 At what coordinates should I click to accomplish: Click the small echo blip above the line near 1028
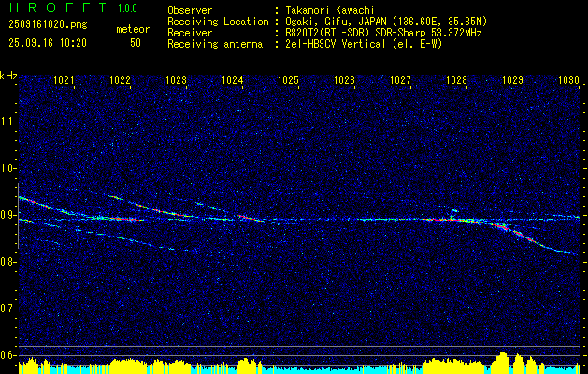click(454, 211)
